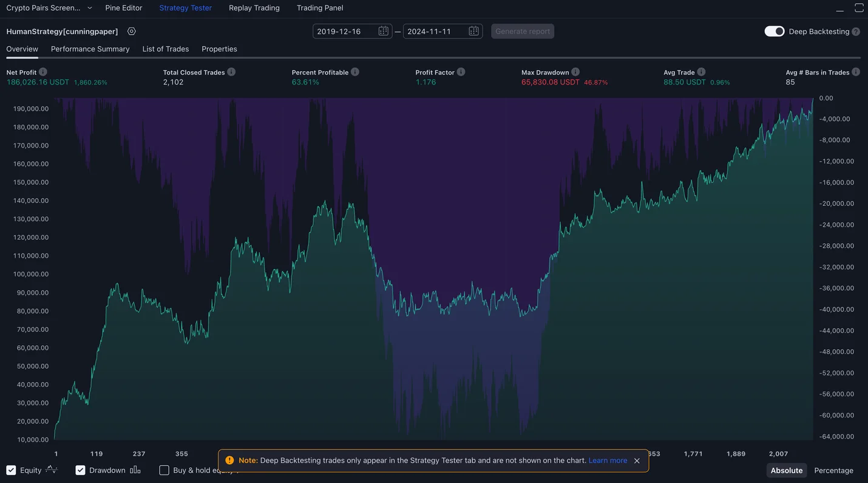The height and width of the screenshot is (483, 868).
Task: Open the Trading Panel tab
Action: point(320,8)
